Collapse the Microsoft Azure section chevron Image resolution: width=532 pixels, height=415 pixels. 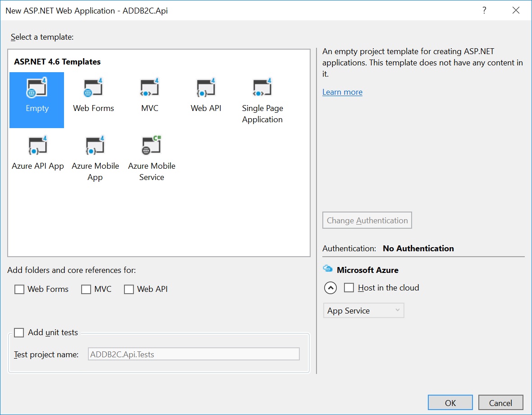330,288
